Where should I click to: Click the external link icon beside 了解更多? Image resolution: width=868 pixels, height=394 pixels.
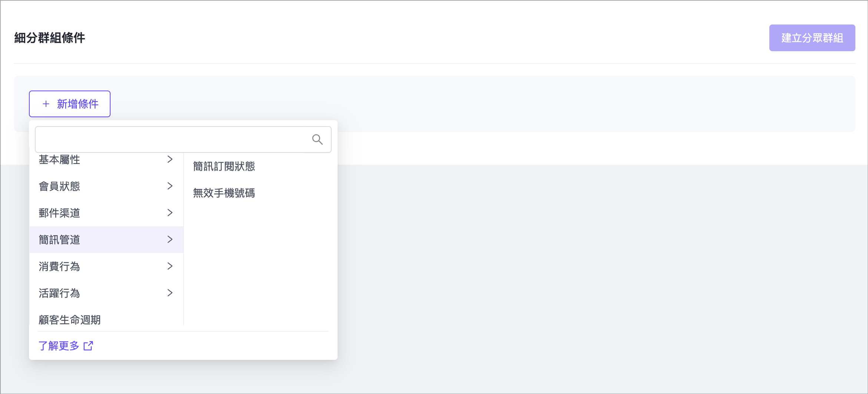click(x=88, y=346)
